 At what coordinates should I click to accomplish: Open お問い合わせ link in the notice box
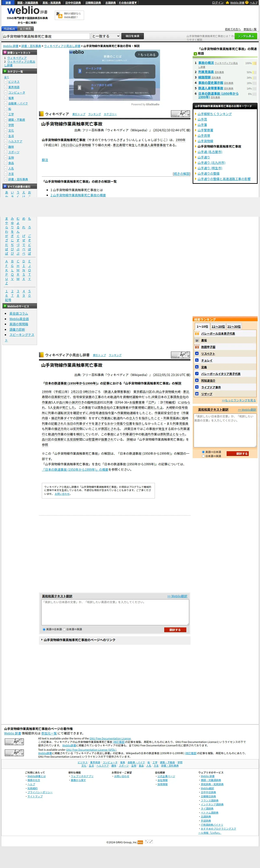62,494
